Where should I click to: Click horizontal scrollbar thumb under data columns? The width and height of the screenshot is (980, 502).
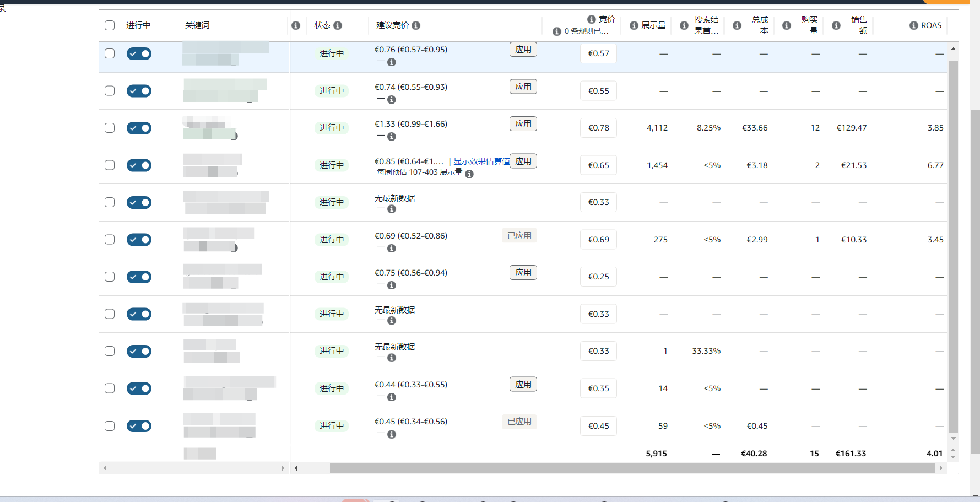pyautogui.click(x=632, y=468)
